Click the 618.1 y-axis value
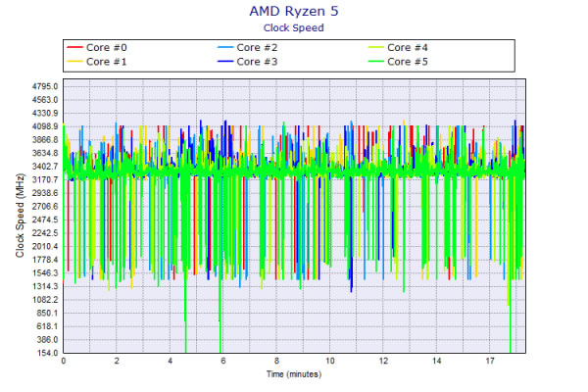Image resolution: width=588 pixels, height=392 pixels. pos(47,326)
